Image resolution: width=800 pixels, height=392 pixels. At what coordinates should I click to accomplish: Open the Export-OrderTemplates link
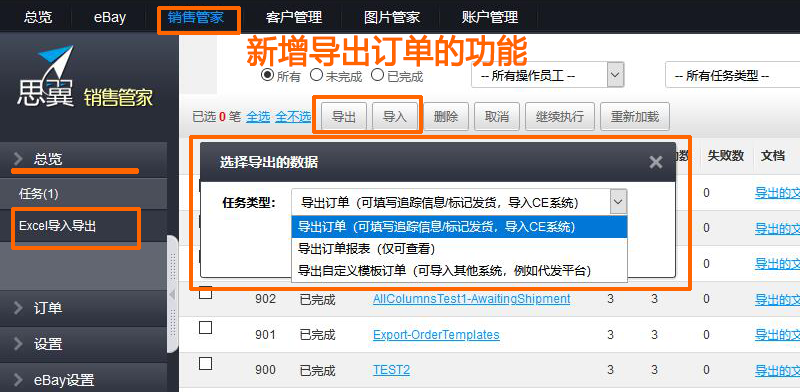(436, 334)
